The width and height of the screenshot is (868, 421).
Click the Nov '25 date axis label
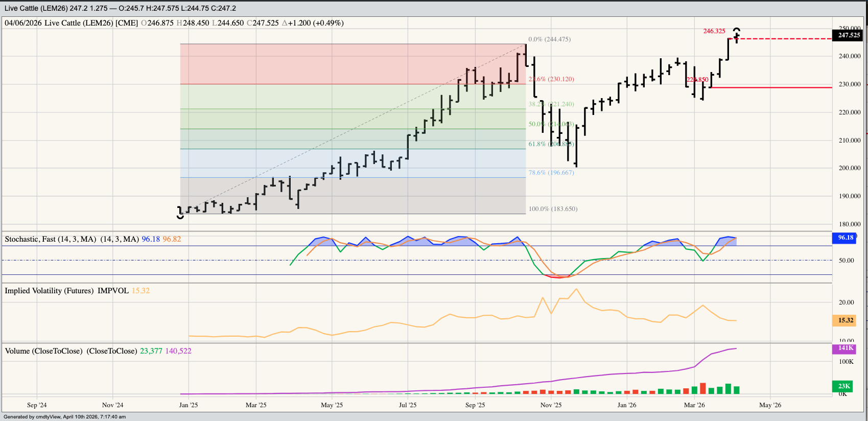coord(551,405)
